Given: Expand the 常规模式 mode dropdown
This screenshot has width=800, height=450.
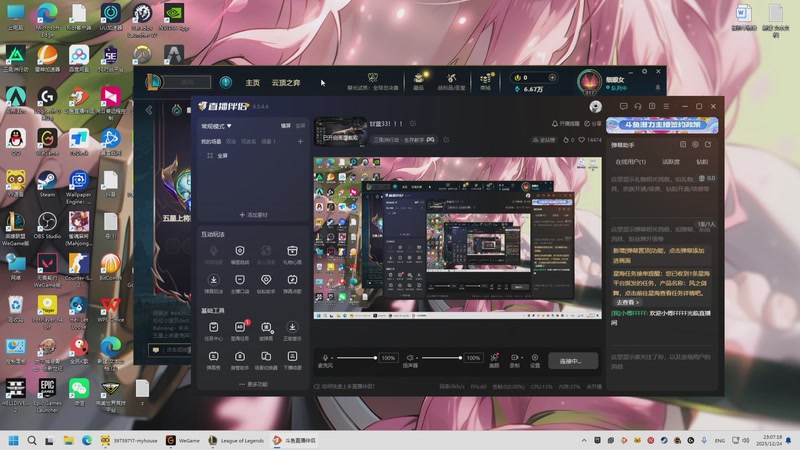Looking at the screenshot, I should 216,126.
